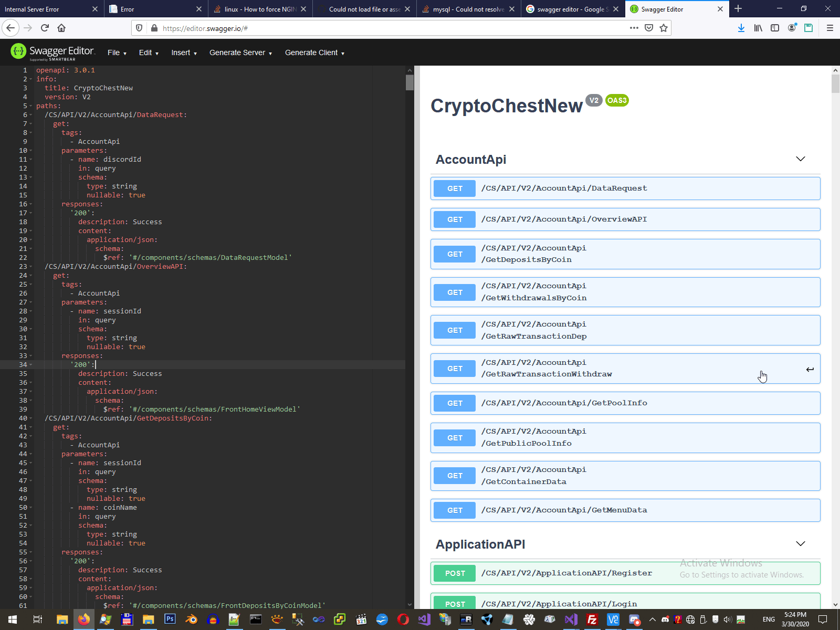Bookmark this page with the star icon
Image resolution: width=840 pixels, height=630 pixels.
pos(664,28)
